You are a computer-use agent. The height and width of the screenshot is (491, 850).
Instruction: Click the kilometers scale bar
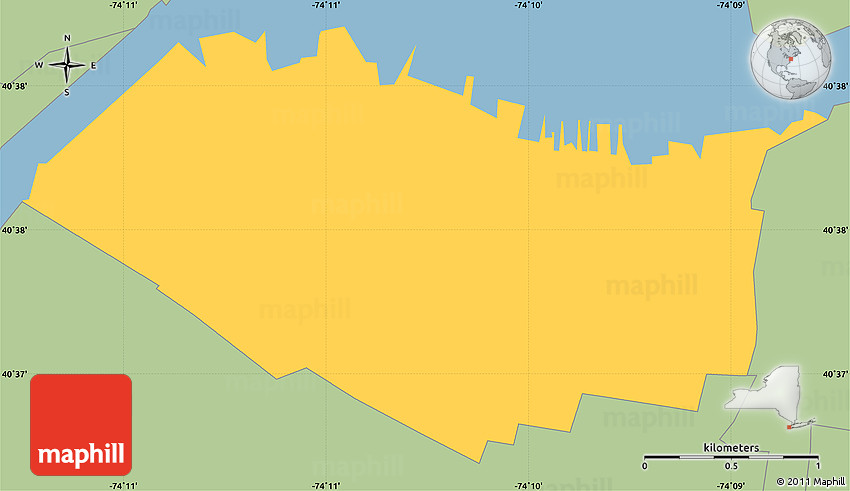731,457
